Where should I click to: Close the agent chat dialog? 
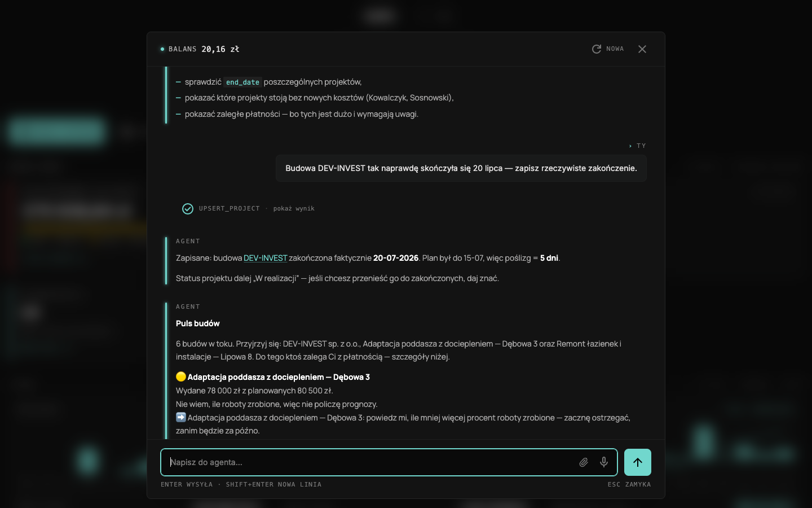pos(642,49)
